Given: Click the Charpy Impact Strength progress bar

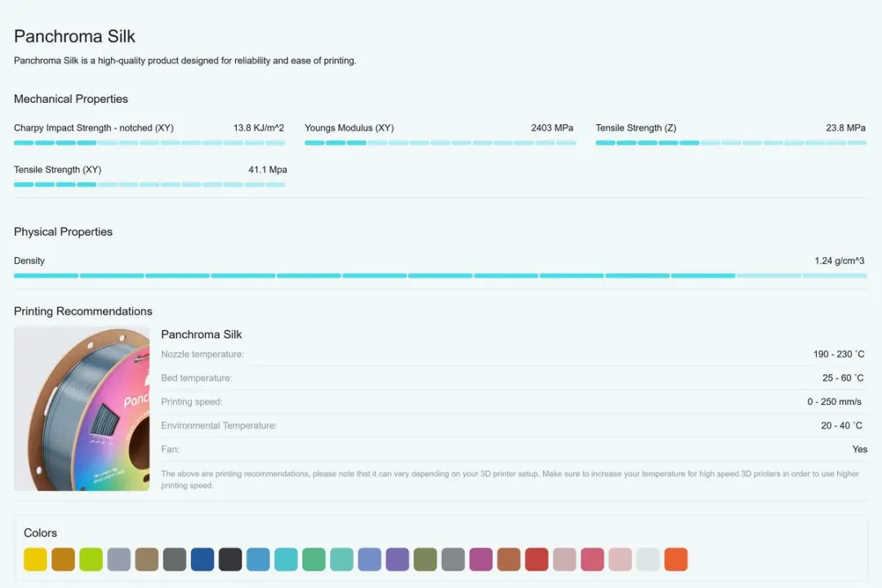Looking at the screenshot, I should point(149,143).
